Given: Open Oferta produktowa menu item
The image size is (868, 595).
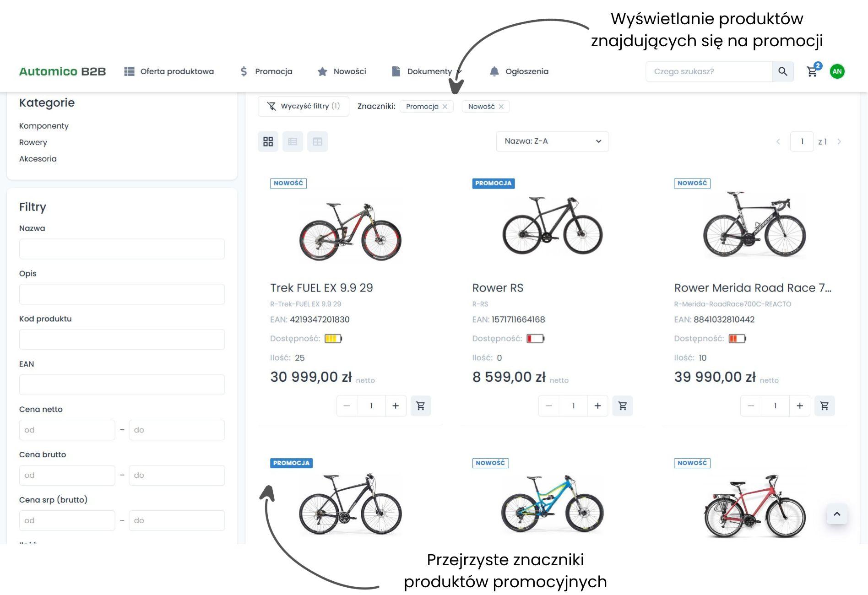Looking at the screenshot, I should [x=169, y=71].
